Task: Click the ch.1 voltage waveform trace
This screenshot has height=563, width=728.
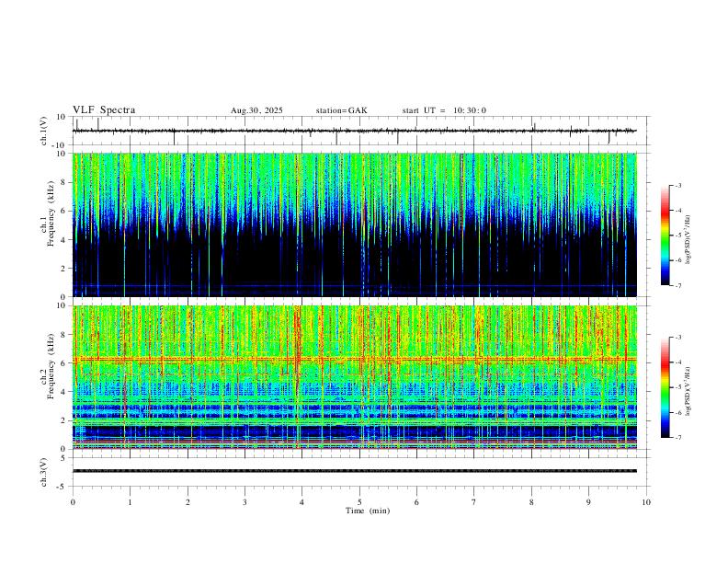Action: click(x=354, y=131)
